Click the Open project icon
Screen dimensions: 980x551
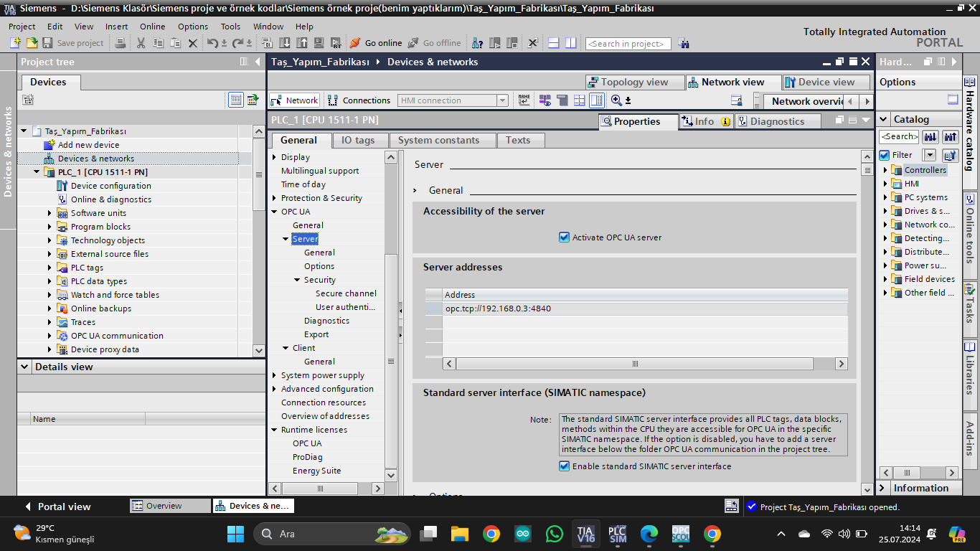click(32, 43)
